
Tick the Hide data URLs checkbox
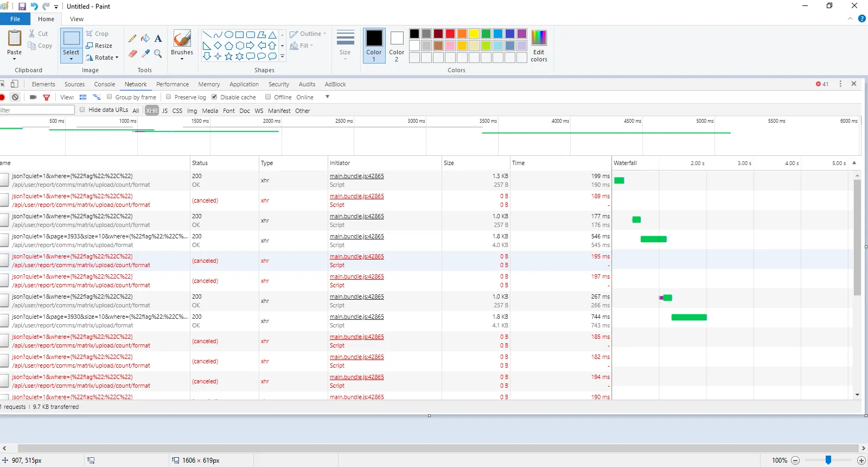pos(82,110)
